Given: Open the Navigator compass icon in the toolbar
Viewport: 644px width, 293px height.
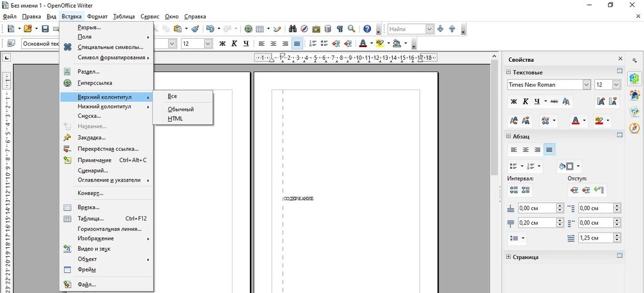Looking at the screenshot, I should [305, 29].
